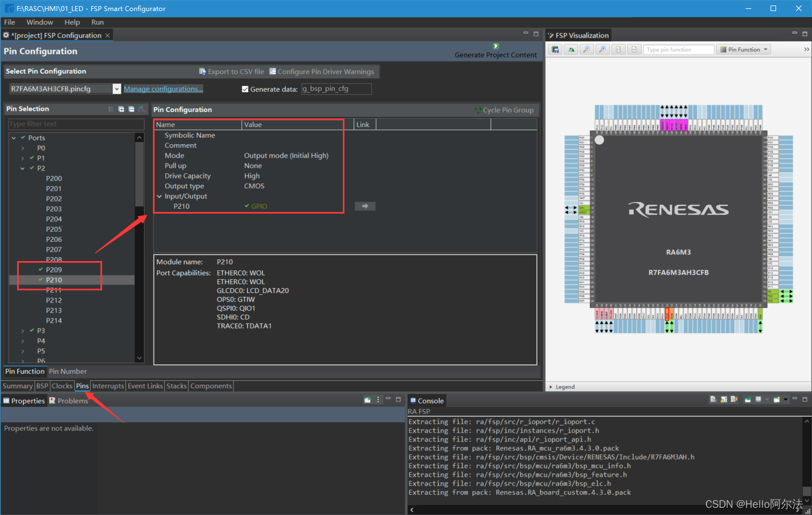Click the Display Selected Console icon
The width and height of the screenshot is (812, 515).
tap(758, 399)
